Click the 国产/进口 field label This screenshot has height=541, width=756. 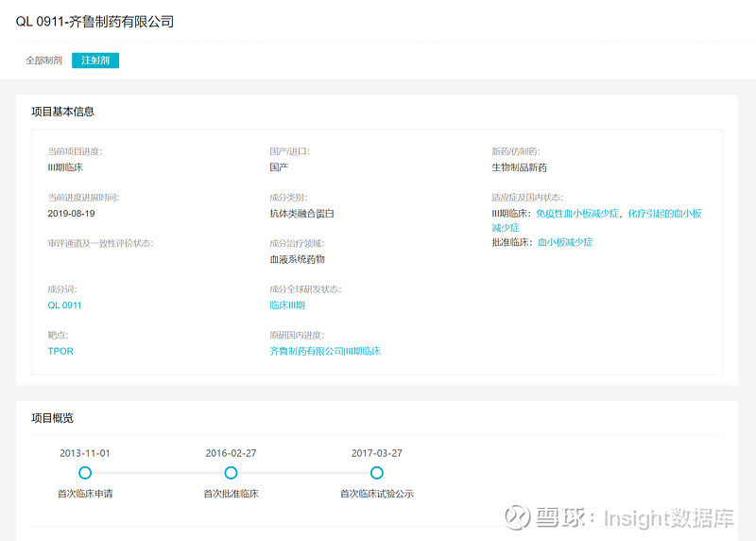point(289,151)
